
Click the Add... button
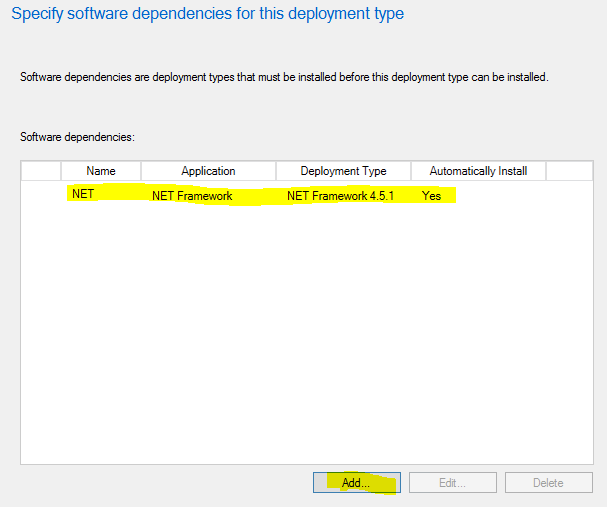(356, 483)
